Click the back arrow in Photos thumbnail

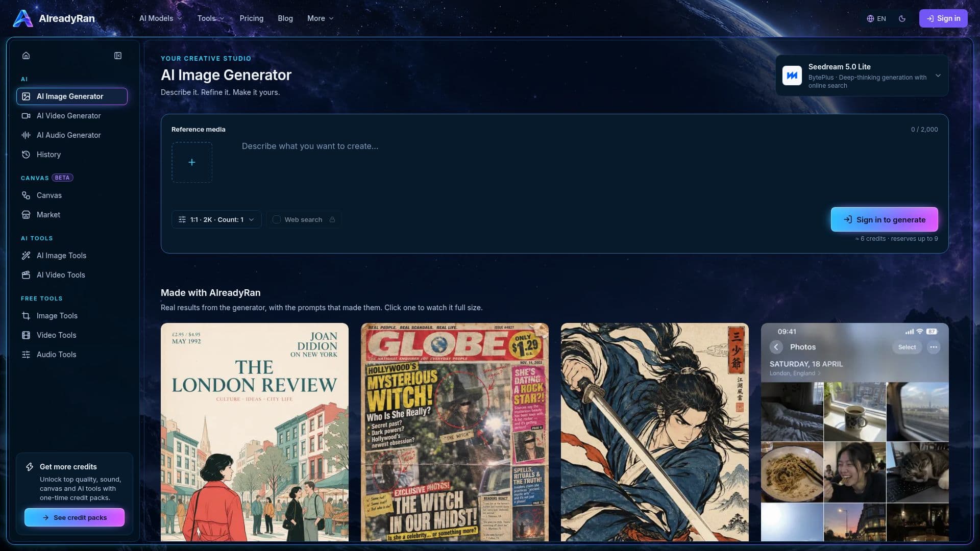[776, 347]
